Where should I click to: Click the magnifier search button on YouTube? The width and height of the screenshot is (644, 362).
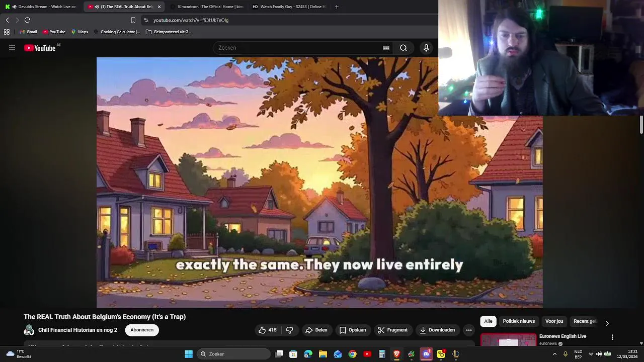[x=404, y=48]
